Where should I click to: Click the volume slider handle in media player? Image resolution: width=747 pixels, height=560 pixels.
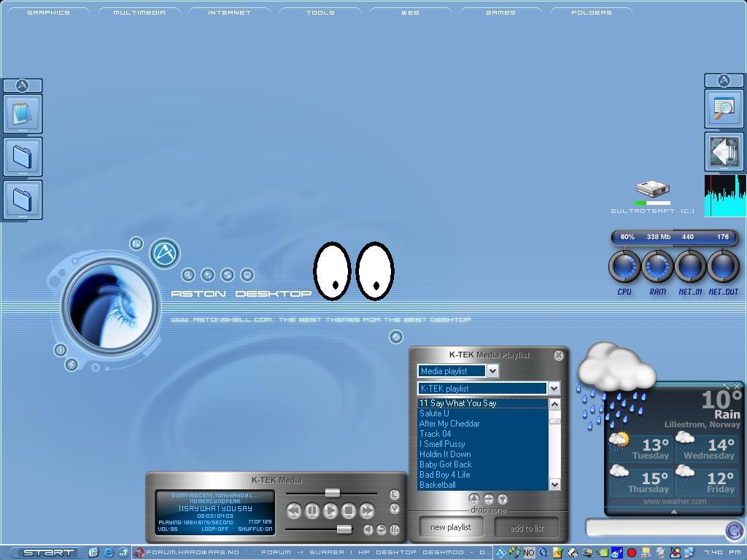coord(343,529)
